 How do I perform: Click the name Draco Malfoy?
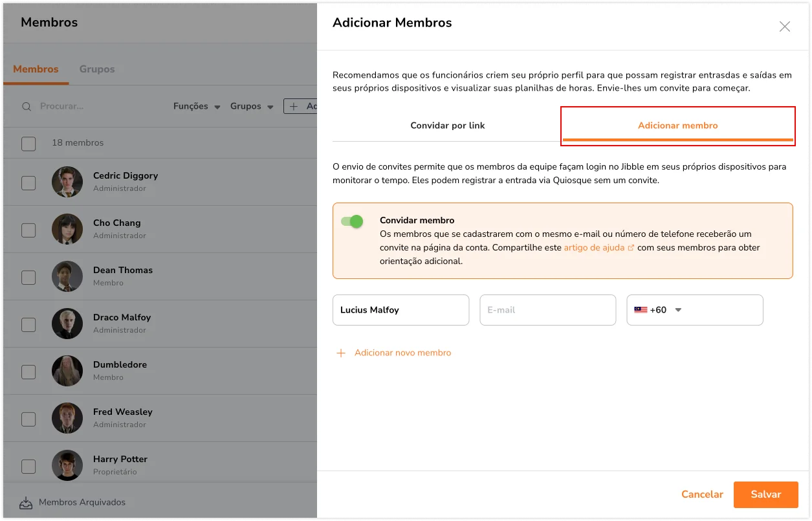coord(122,317)
